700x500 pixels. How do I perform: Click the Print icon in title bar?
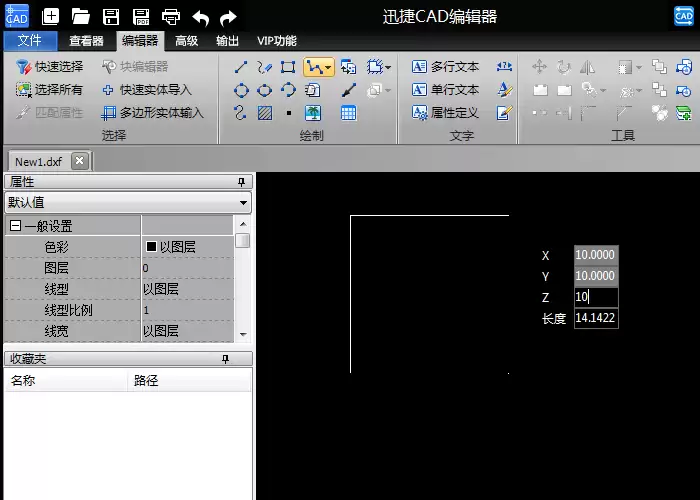[x=171, y=17]
